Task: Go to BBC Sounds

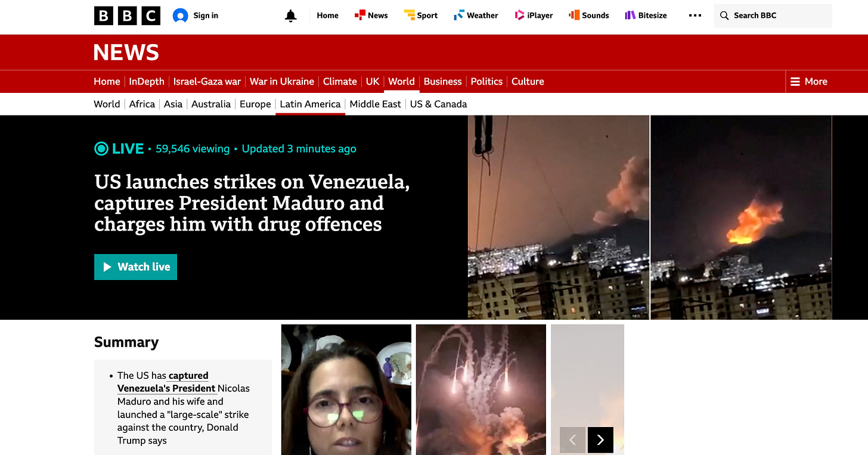Action: pyautogui.click(x=589, y=15)
